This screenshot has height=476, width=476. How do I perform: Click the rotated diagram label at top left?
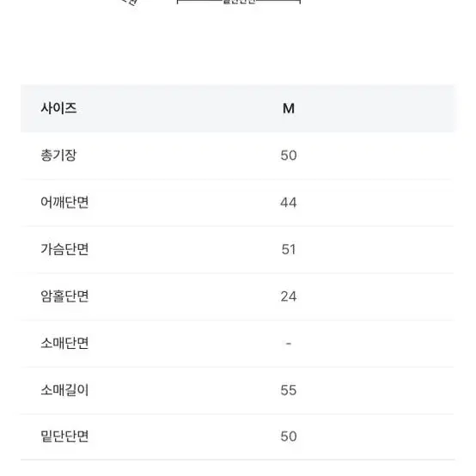(x=130, y=3)
